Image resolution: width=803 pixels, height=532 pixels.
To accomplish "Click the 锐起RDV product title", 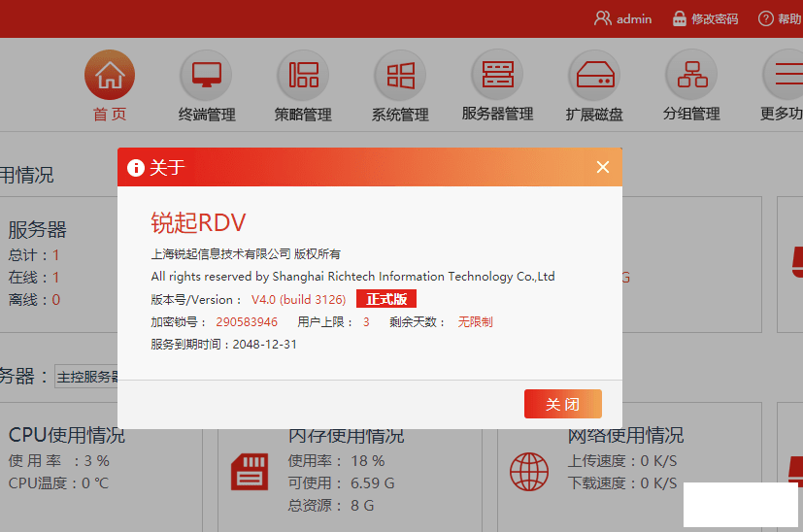I will tap(198, 222).
